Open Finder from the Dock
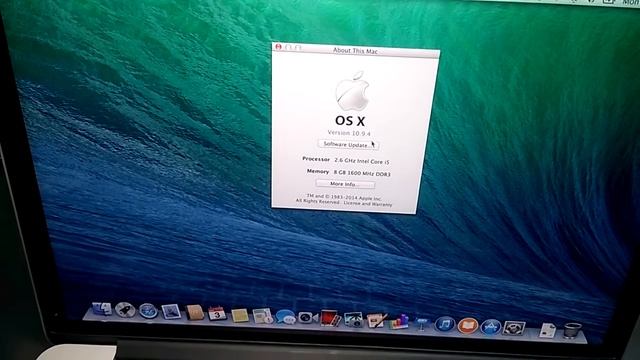This screenshot has width=640, height=360. click(102, 309)
